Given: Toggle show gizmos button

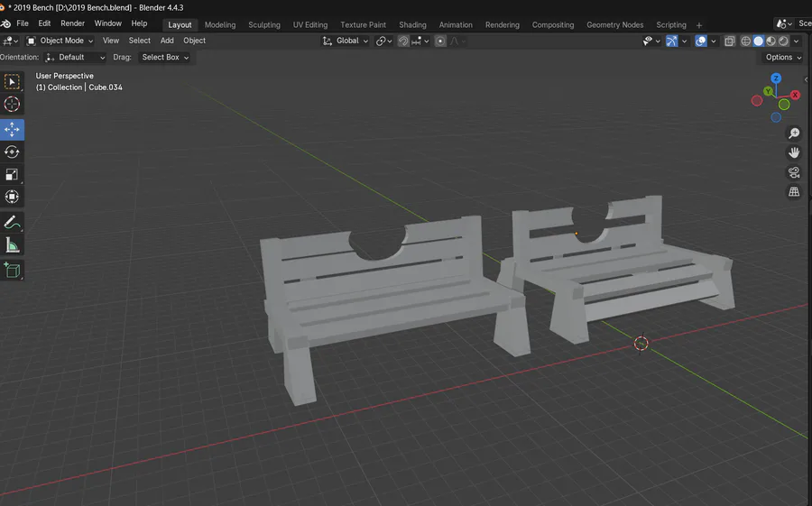Looking at the screenshot, I should pyautogui.click(x=671, y=41).
